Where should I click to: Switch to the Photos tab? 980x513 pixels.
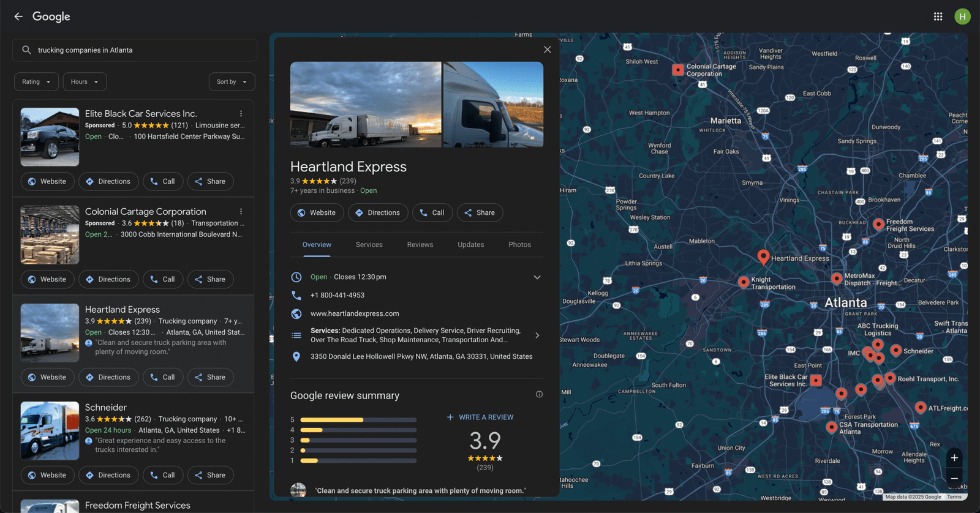(520, 245)
